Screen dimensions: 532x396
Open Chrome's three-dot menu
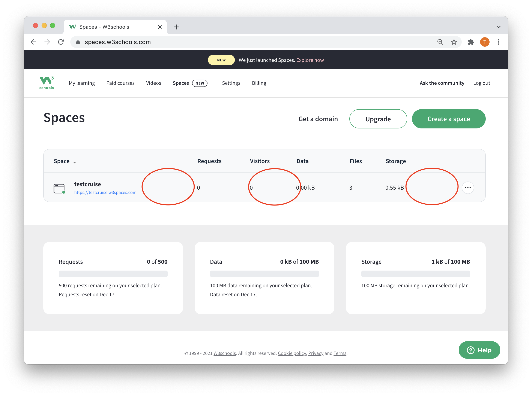[x=498, y=42]
